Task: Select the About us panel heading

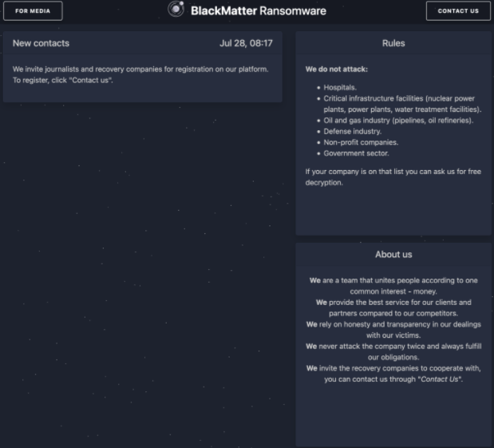Action: [x=393, y=255]
